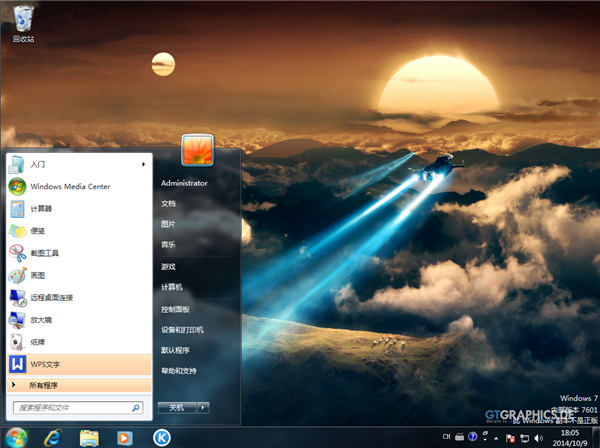Open Internet Explorer from the taskbar
The width and height of the screenshot is (600, 448).
[53, 437]
